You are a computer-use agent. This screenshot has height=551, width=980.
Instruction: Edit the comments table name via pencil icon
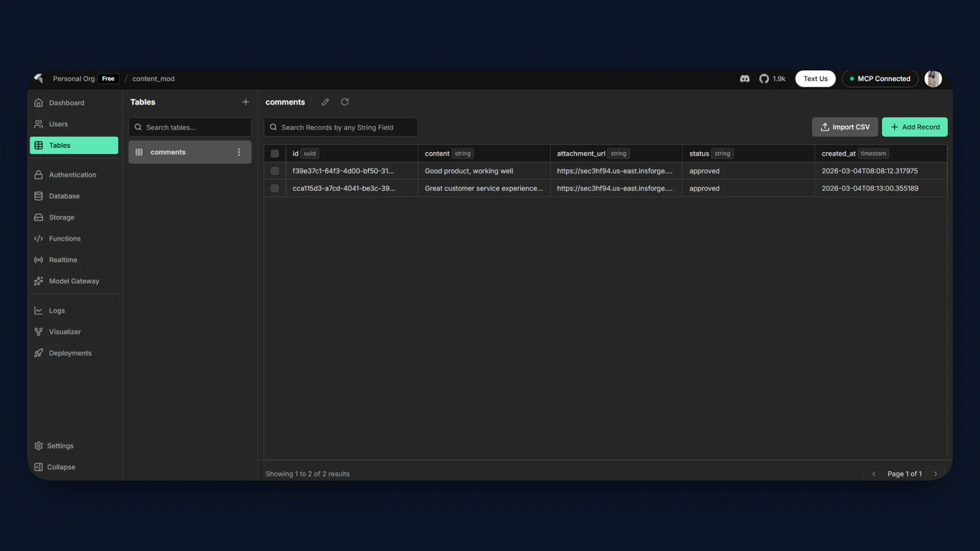325,102
